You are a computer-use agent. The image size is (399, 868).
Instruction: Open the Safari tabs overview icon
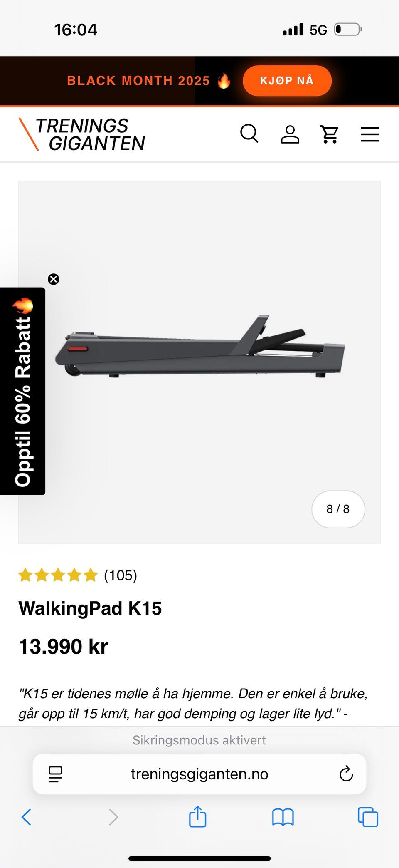(x=368, y=817)
